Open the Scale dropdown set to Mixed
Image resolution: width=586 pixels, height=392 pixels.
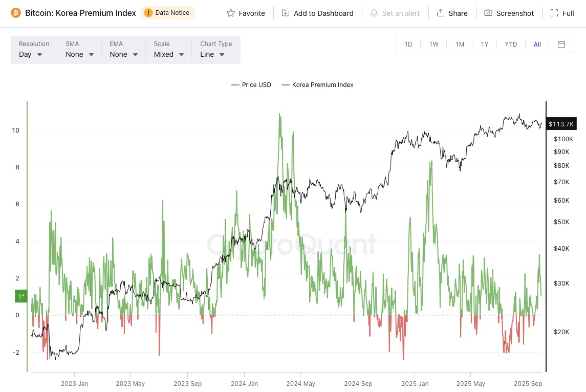169,54
